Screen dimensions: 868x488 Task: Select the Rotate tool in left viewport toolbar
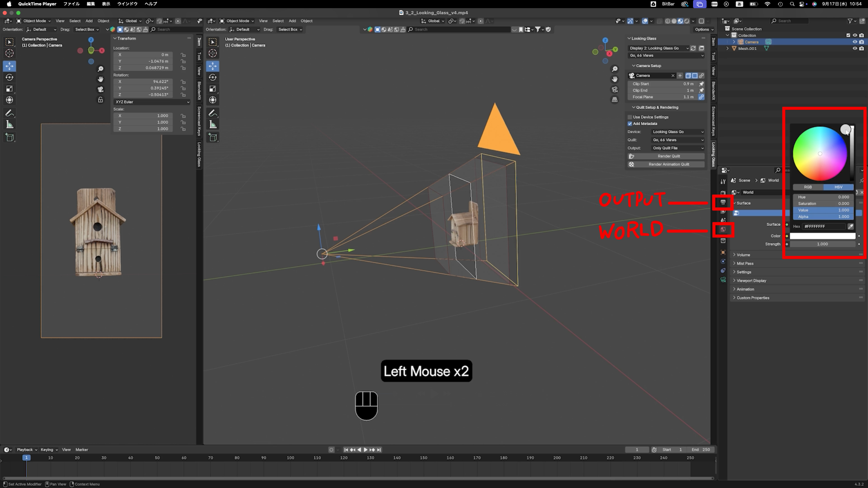(9, 78)
